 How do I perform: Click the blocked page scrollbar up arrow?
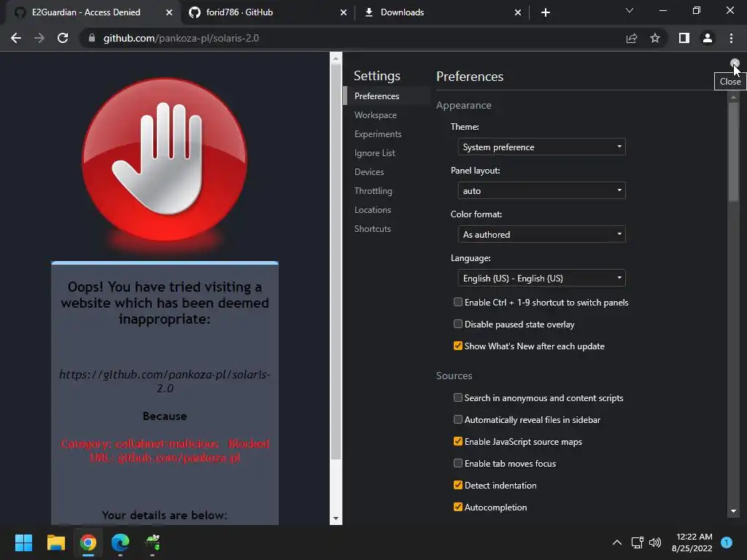(x=336, y=58)
